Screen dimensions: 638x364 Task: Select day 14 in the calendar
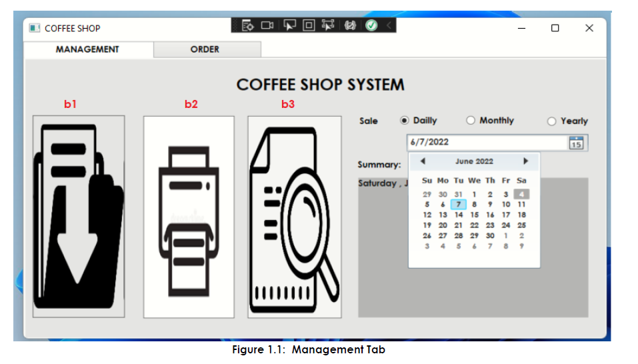click(459, 215)
